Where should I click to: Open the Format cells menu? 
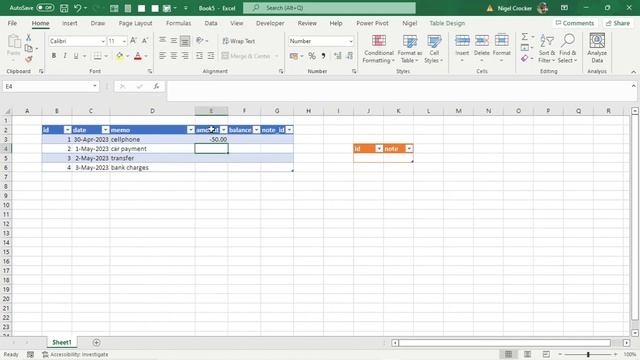pos(502,49)
